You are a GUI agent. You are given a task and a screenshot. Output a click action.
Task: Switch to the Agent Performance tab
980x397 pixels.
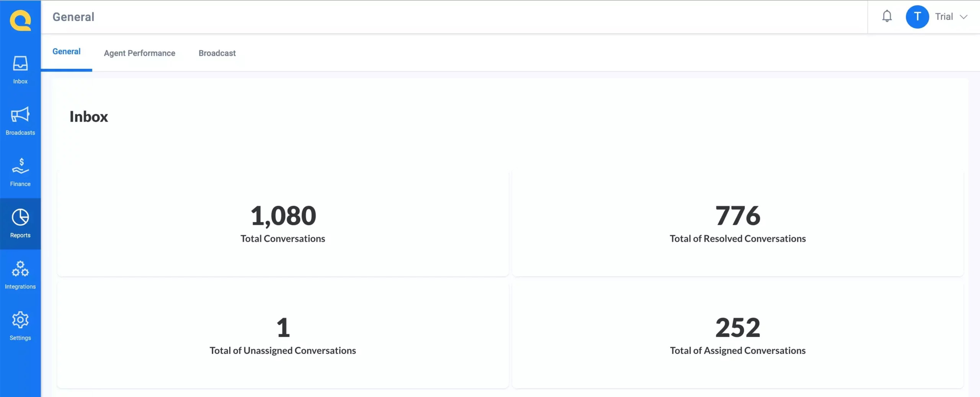[x=139, y=53]
